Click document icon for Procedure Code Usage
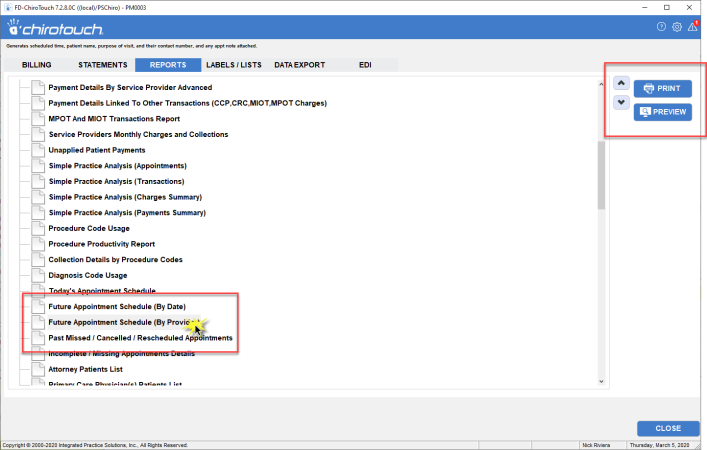This screenshot has width=707, height=450. (38, 228)
